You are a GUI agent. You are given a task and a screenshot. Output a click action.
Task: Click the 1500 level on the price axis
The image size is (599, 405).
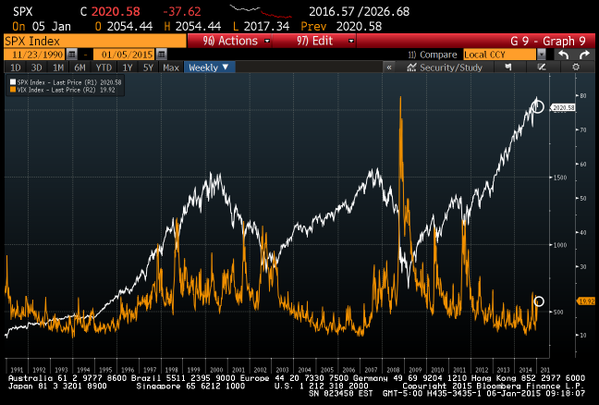[x=560, y=177]
